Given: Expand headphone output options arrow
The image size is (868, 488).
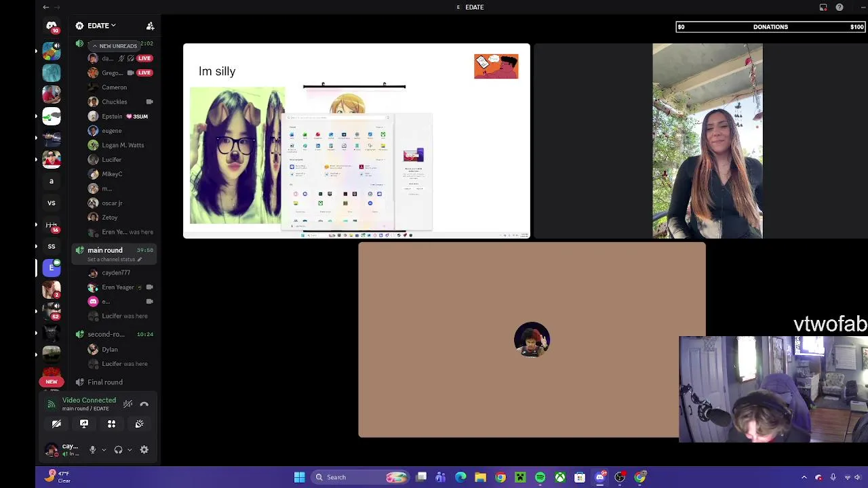Looking at the screenshot, I should tap(130, 450).
